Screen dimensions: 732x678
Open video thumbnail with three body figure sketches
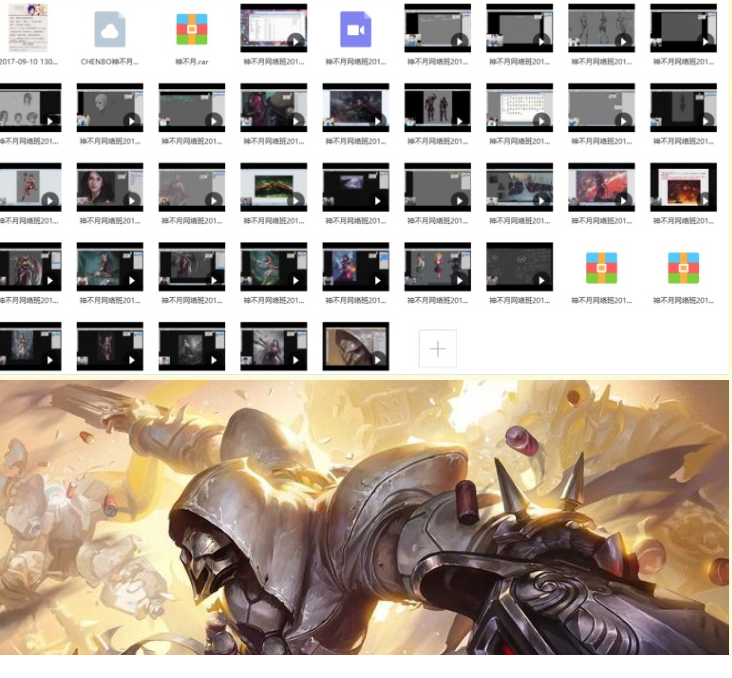click(x=601, y=28)
